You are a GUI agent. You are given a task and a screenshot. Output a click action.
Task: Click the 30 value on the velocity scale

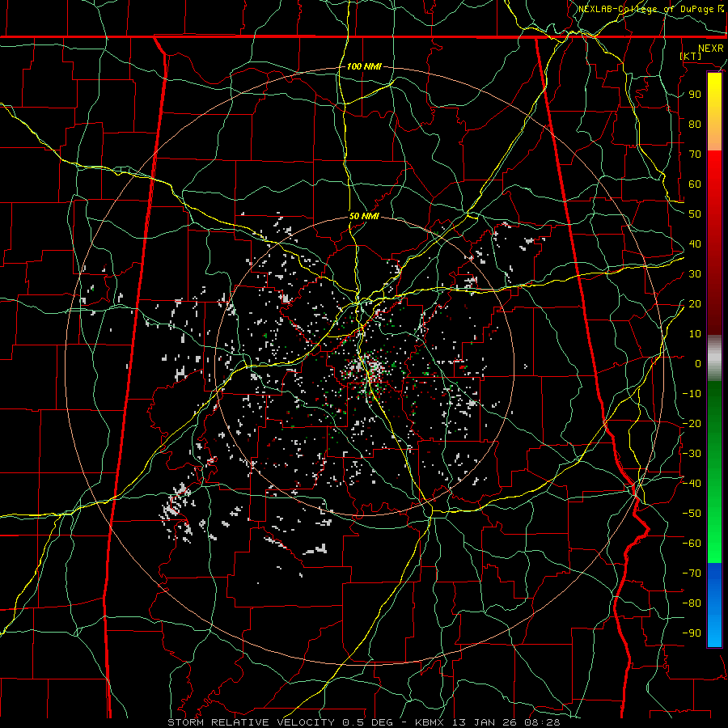[x=695, y=274]
